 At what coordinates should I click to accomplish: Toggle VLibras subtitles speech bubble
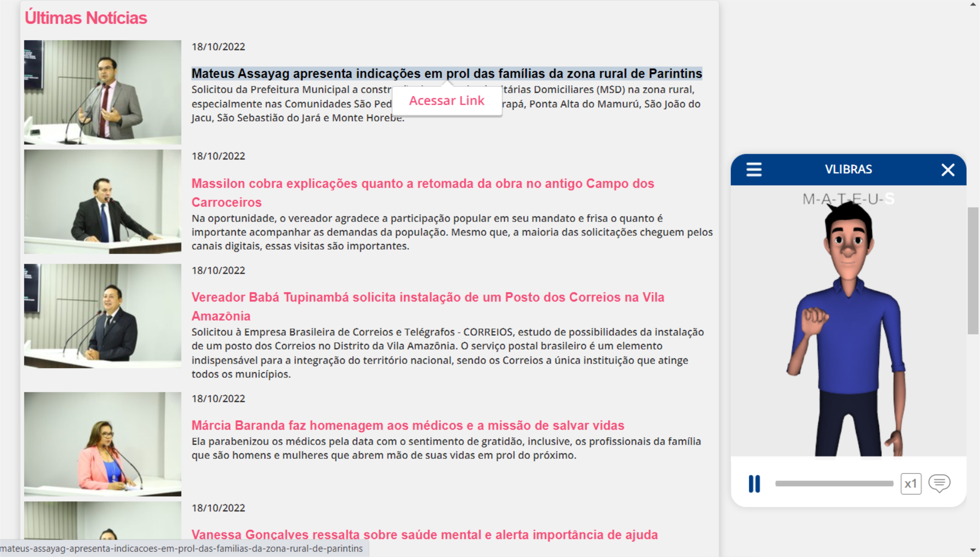[940, 484]
